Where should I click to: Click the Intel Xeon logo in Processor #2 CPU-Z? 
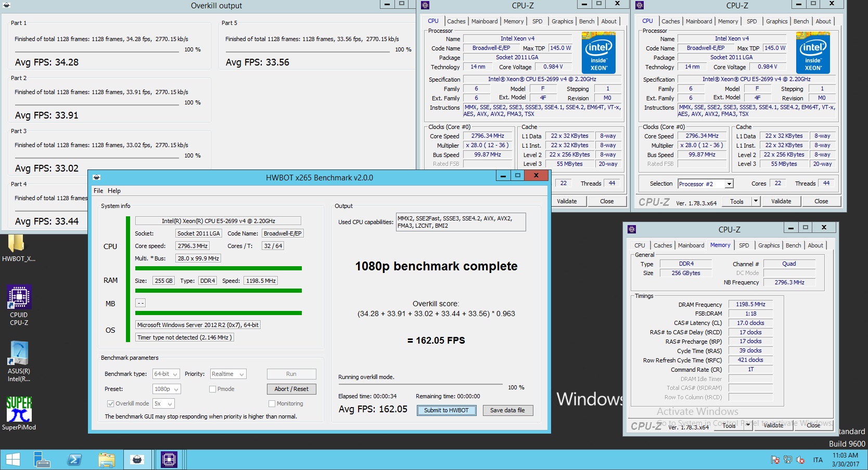click(x=813, y=53)
